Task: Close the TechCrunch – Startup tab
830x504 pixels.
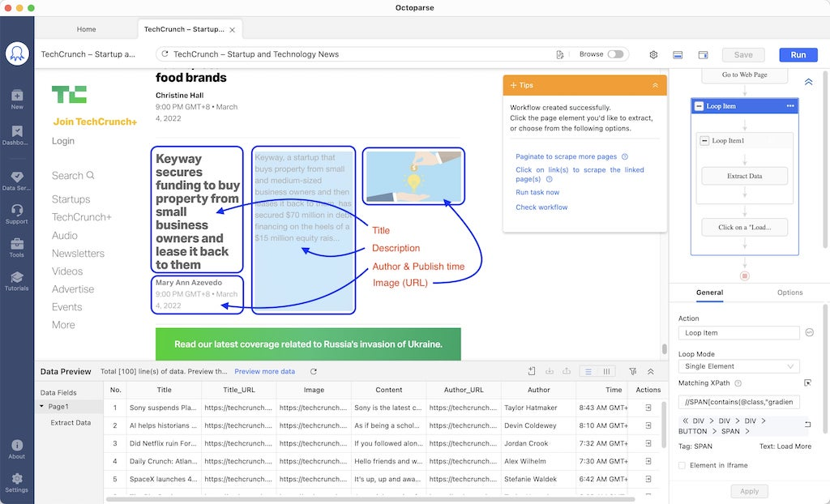Action: tap(233, 30)
